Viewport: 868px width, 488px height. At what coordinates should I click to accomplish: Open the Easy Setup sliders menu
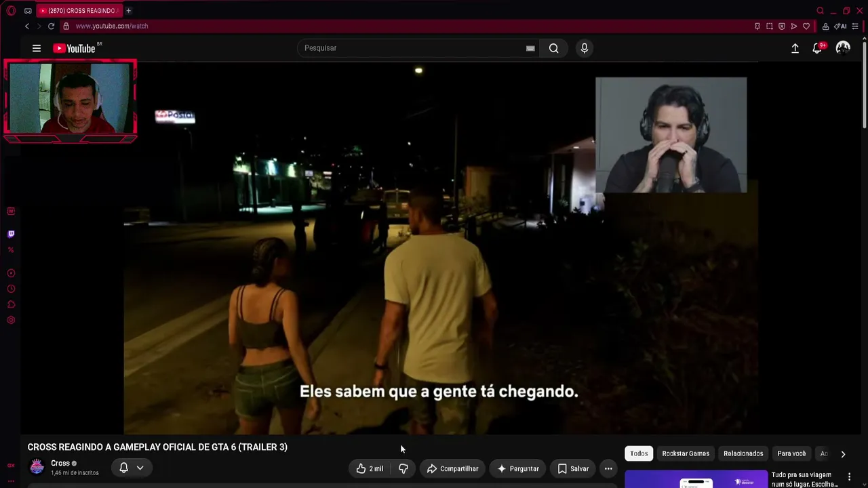coord(855,26)
